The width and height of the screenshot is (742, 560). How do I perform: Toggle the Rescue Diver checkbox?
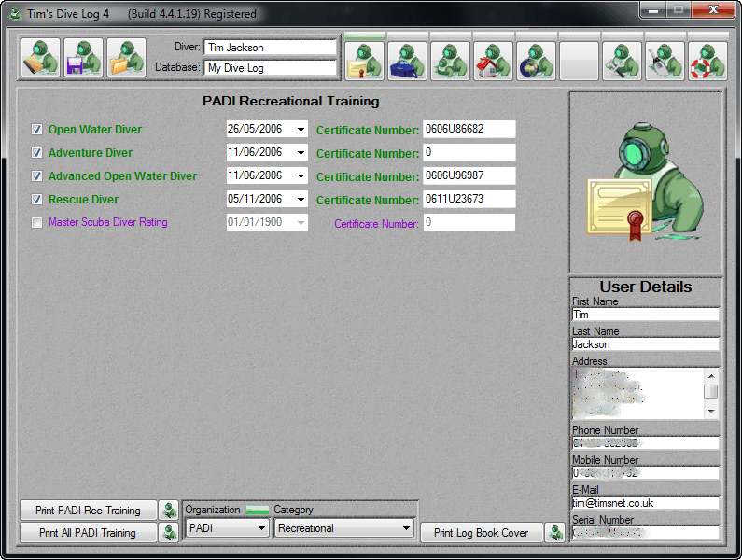point(37,199)
